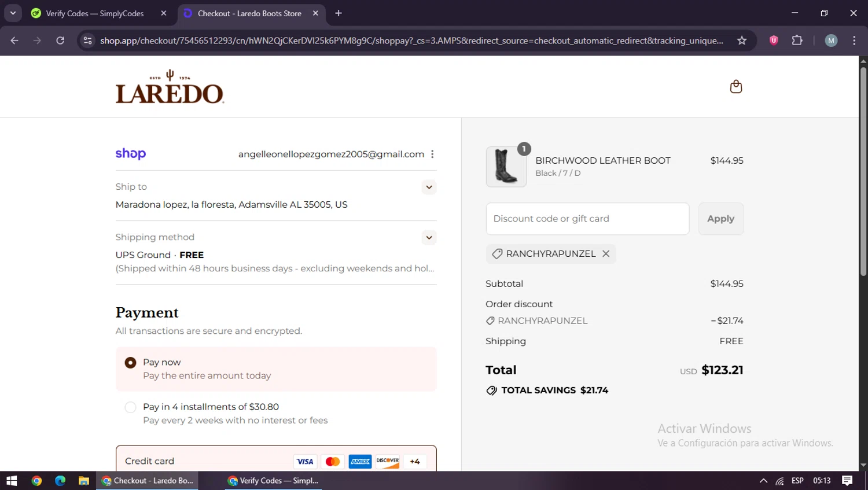Viewport: 868px width, 490px height.
Task: Open the shopping bag cart icon
Action: (735, 87)
